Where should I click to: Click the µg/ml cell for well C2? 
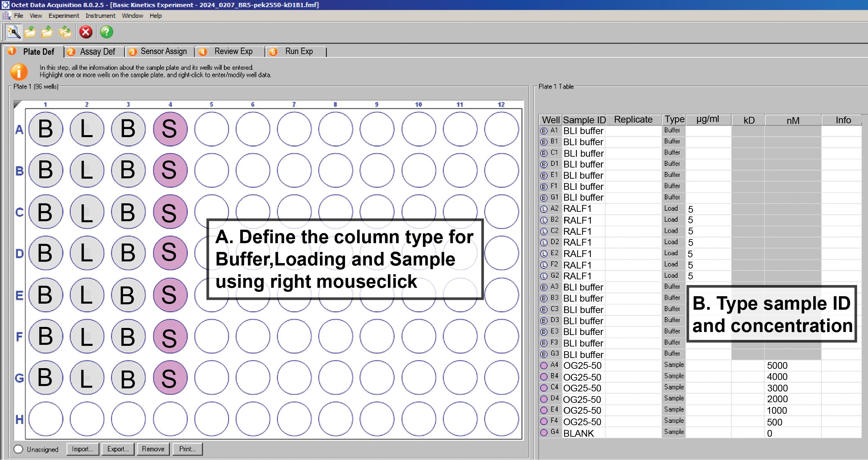click(x=708, y=231)
